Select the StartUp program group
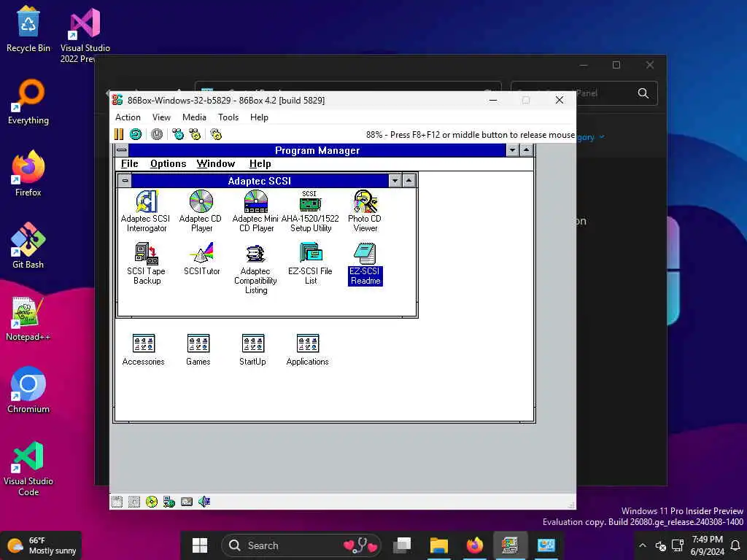Screen dimensions: 747x560 coord(253,350)
